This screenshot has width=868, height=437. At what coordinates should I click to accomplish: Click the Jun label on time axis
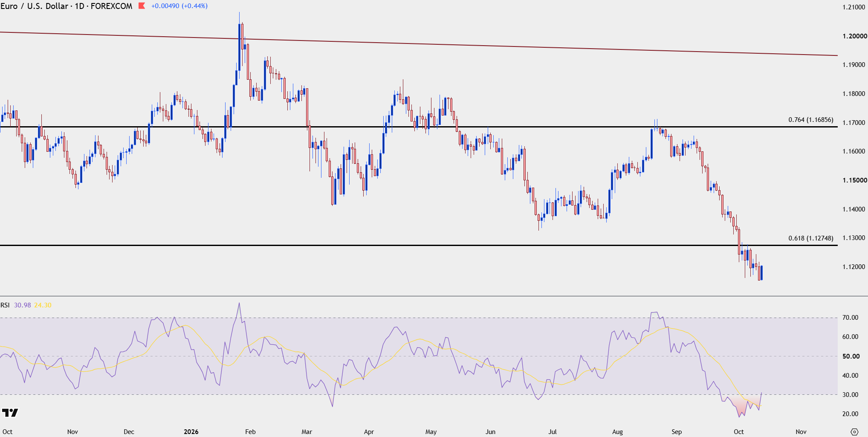tap(491, 432)
